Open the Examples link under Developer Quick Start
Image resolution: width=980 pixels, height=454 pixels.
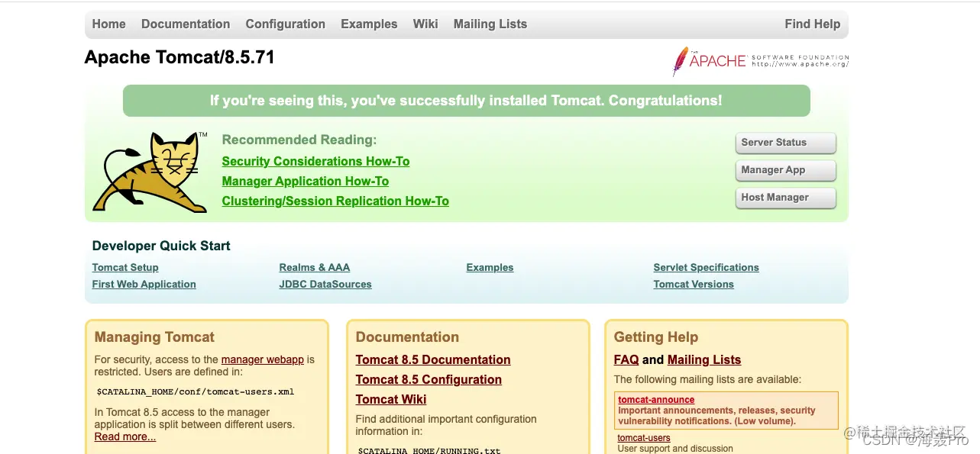coord(490,268)
